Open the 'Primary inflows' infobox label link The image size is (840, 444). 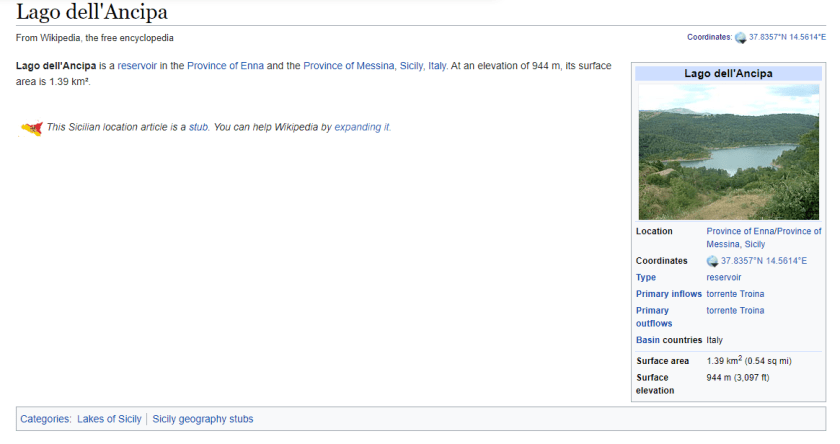pyautogui.click(x=668, y=295)
